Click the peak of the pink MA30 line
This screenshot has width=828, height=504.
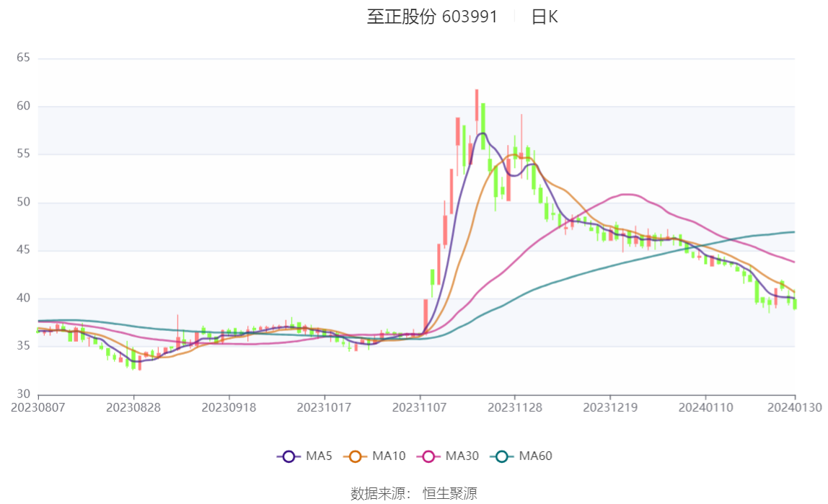[627, 194]
